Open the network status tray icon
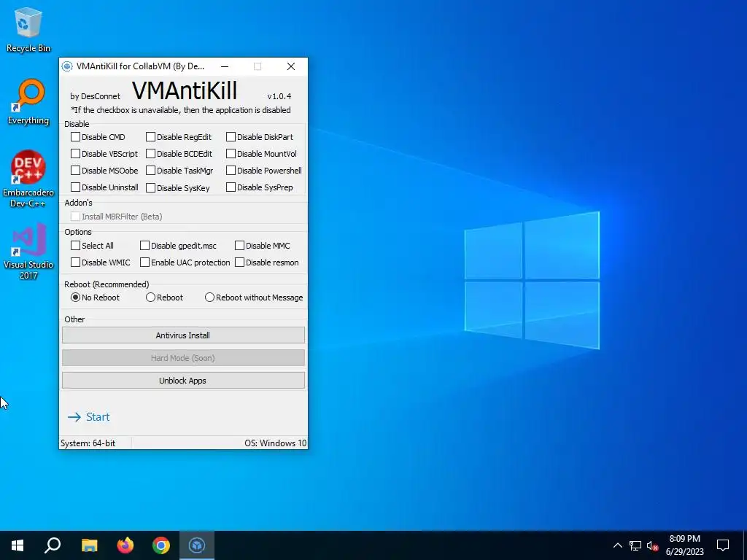The height and width of the screenshot is (560, 747). pyautogui.click(x=635, y=545)
